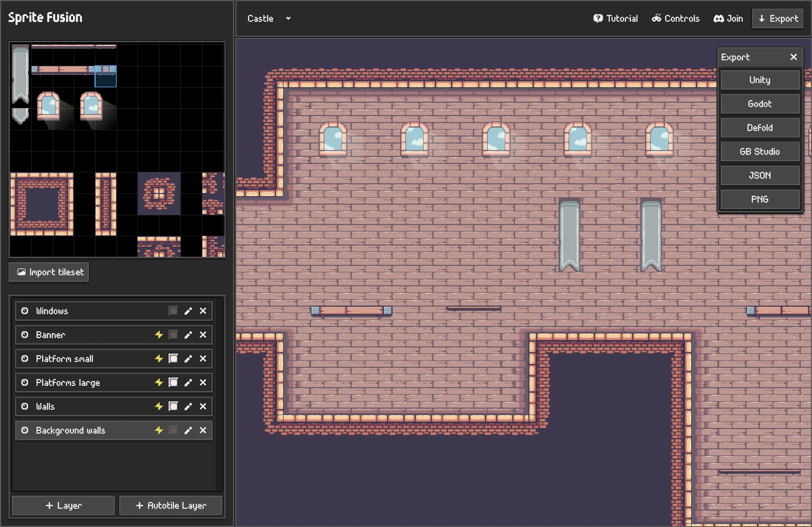Click Import tileset button
The height and width of the screenshot is (527, 812).
(49, 272)
